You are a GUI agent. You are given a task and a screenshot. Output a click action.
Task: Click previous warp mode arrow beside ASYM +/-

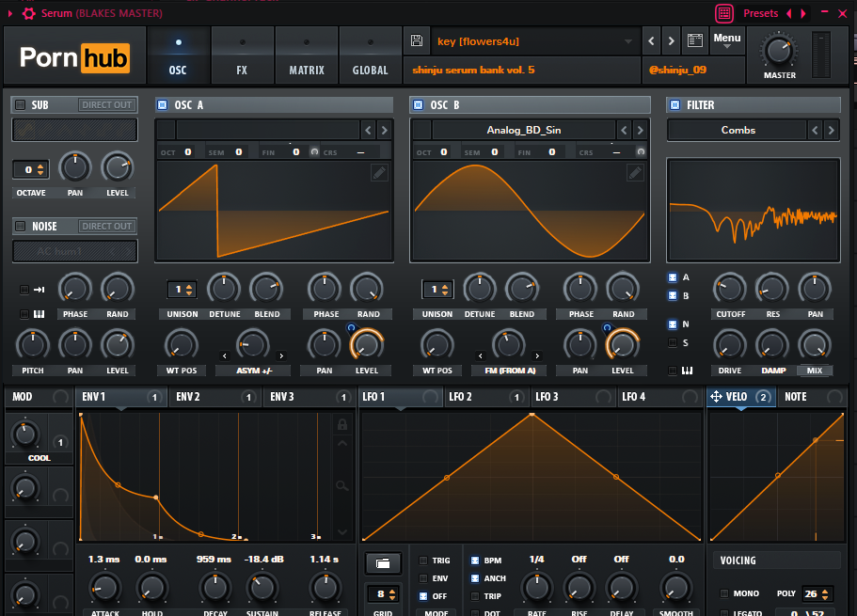pyautogui.click(x=225, y=355)
